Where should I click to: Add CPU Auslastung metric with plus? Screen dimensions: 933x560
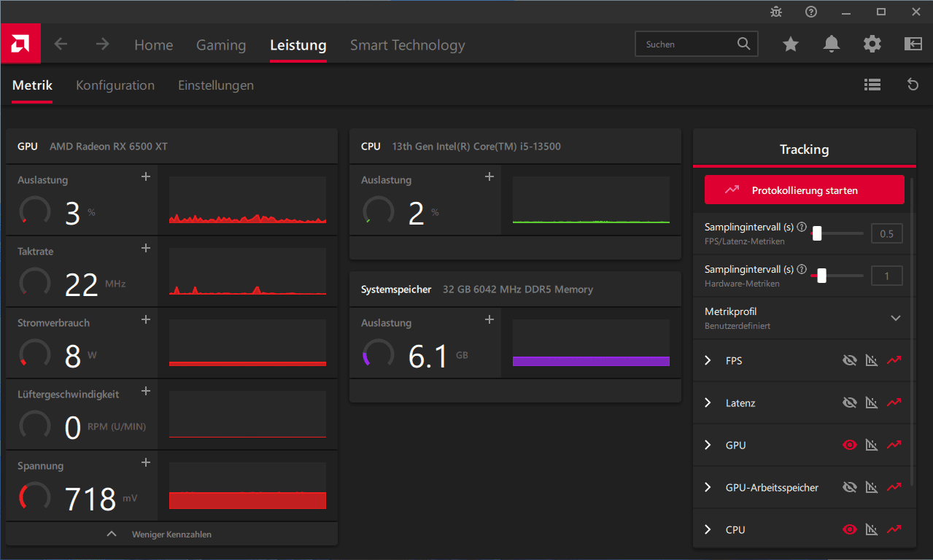tap(489, 176)
